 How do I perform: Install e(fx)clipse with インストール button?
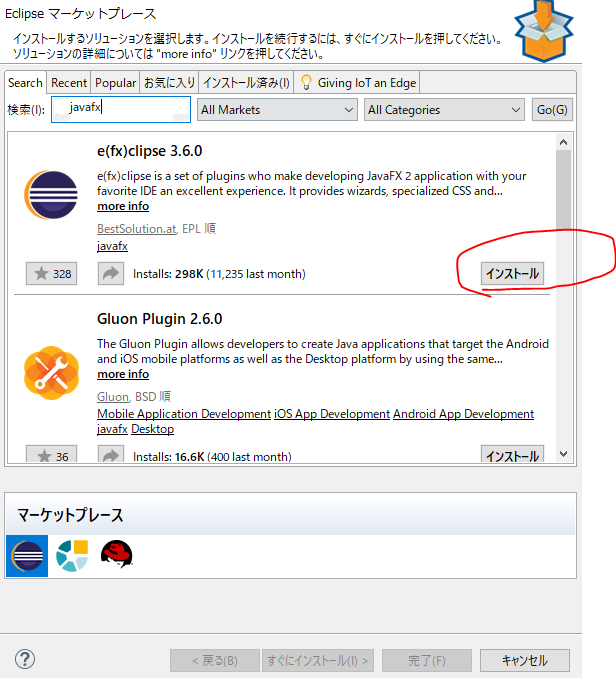pos(512,273)
